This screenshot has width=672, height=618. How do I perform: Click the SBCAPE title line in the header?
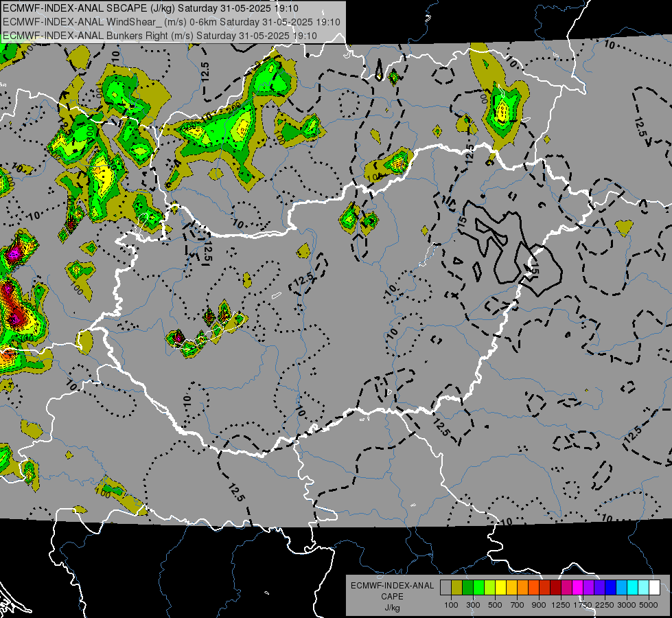(x=150, y=8)
